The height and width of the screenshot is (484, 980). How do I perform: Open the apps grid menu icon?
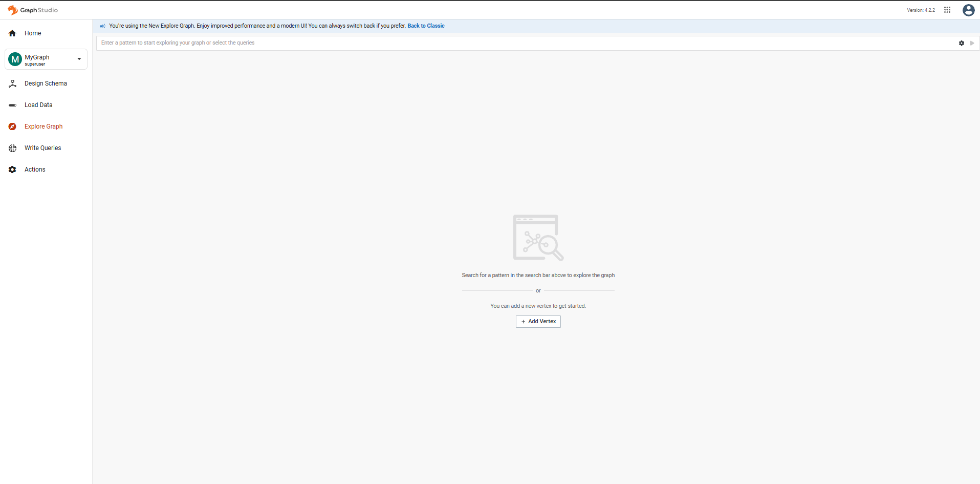click(947, 10)
